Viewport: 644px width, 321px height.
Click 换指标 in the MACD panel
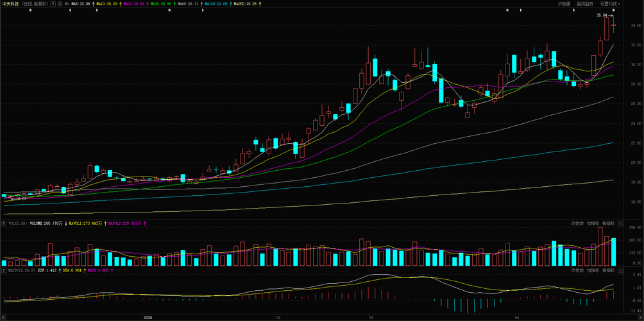click(608, 270)
